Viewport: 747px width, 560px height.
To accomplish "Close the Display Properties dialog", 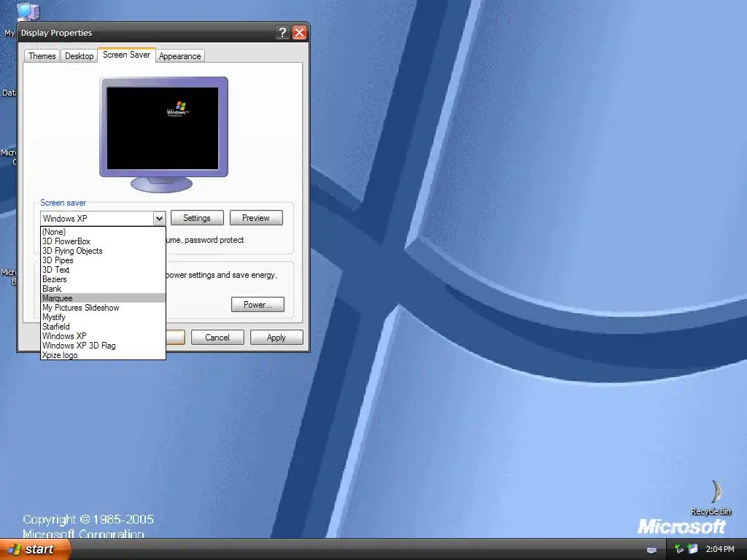I will click(x=299, y=32).
